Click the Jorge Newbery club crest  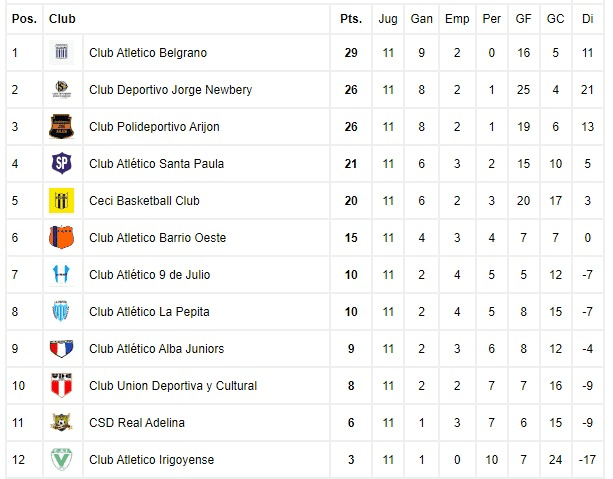(x=61, y=90)
